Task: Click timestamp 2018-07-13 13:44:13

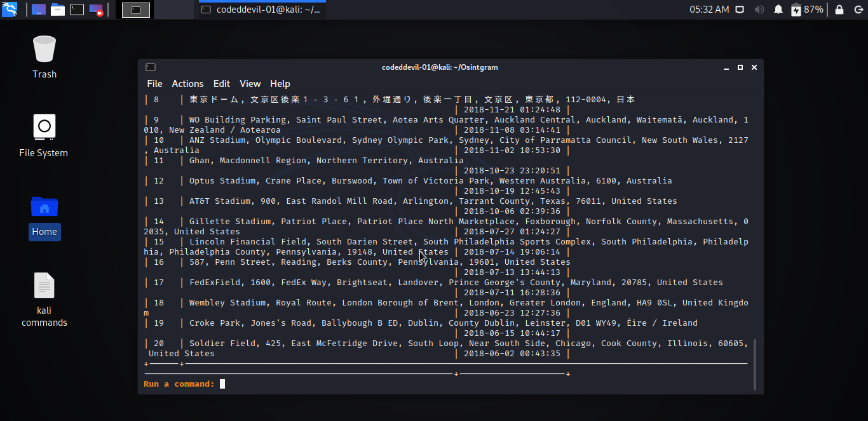Action: click(x=512, y=272)
